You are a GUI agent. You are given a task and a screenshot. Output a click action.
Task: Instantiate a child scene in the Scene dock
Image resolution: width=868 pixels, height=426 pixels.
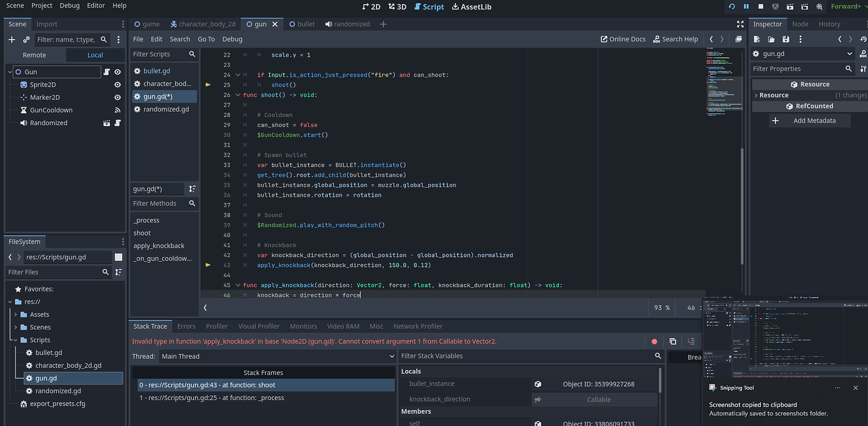click(25, 39)
